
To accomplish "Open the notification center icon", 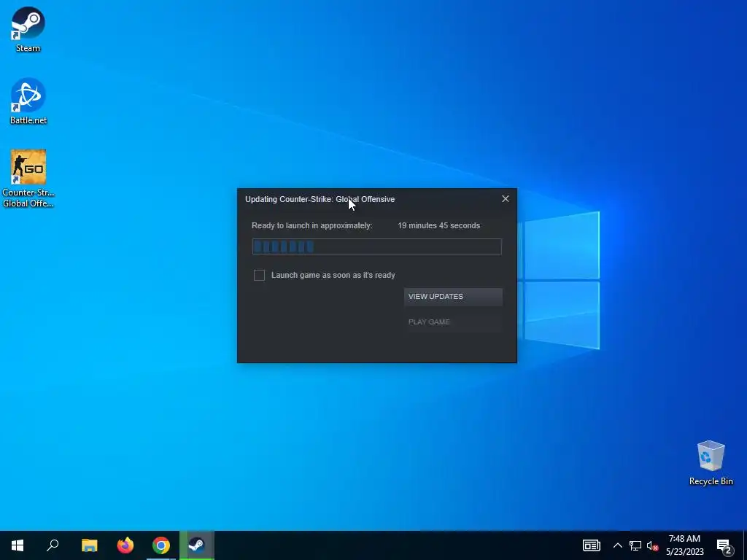I will (x=724, y=545).
